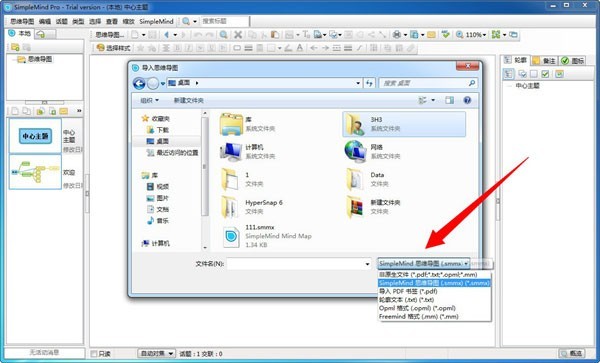The image size is (600, 363).
Task: Open the 思维导图 menu
Action: 22,21
